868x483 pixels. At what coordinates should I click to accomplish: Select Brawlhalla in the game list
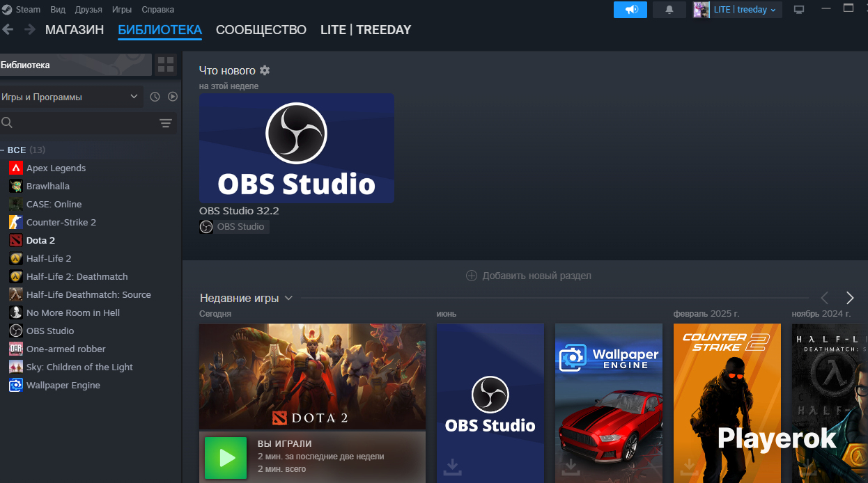point(91,186)
